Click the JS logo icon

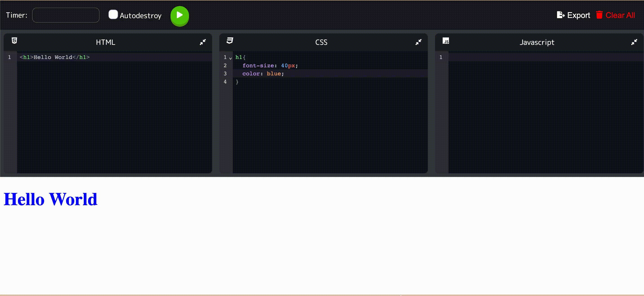pos(446,41)
